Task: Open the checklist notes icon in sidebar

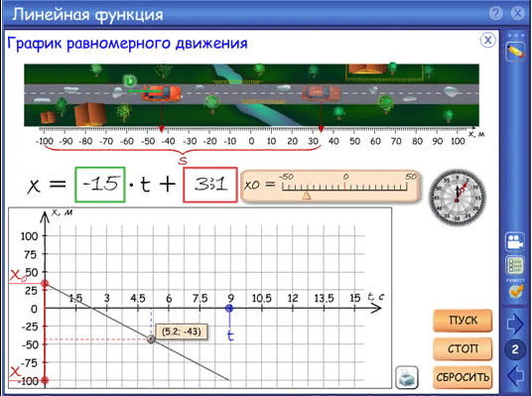Action: [515, 265]
